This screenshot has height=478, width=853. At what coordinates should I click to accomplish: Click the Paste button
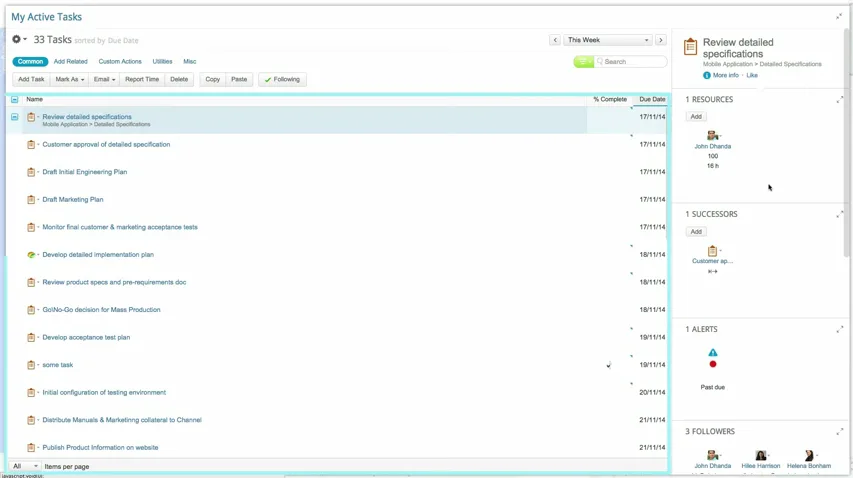(x=239, y=79)
